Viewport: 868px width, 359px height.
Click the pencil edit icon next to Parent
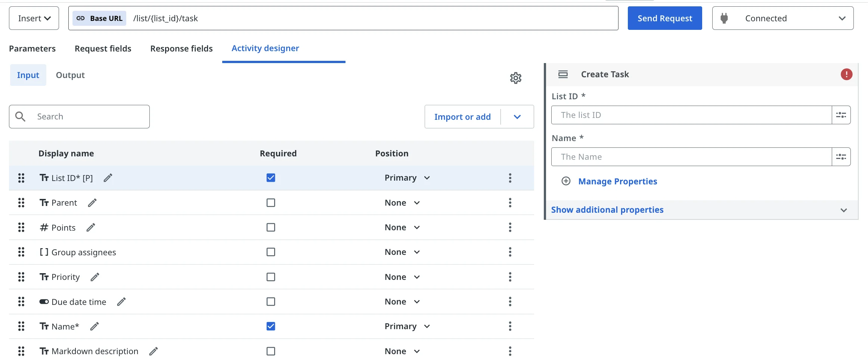92,203
